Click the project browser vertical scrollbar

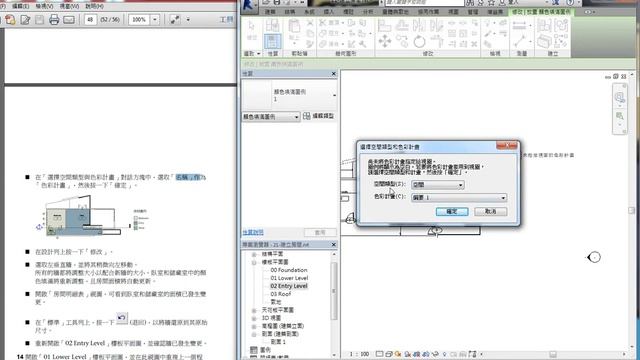(x=334, y=291)
